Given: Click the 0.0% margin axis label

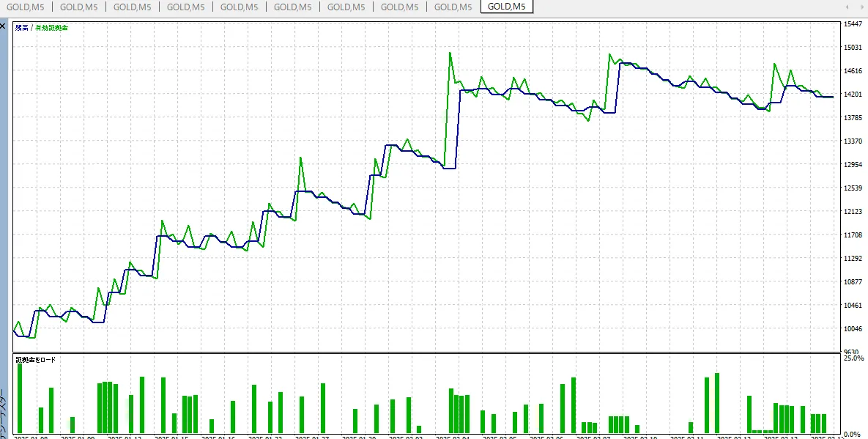Looking at the screenshot, I should pos(852,435).
